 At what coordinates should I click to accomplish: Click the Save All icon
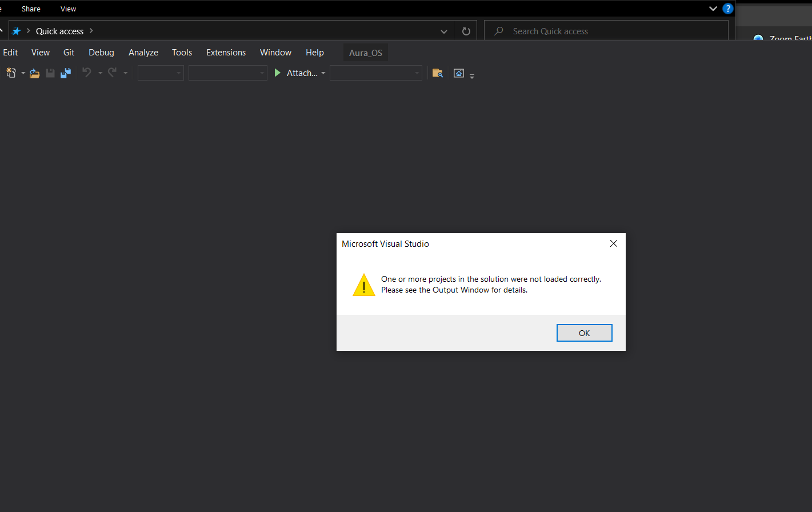pos(65,73)
